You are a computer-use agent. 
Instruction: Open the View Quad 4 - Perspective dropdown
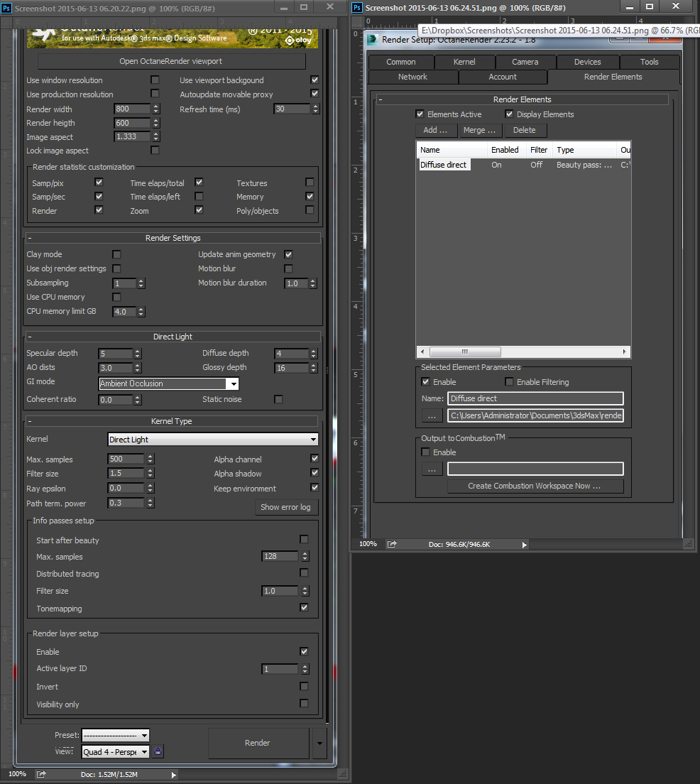pyautogui.click(x=116, y=752)
